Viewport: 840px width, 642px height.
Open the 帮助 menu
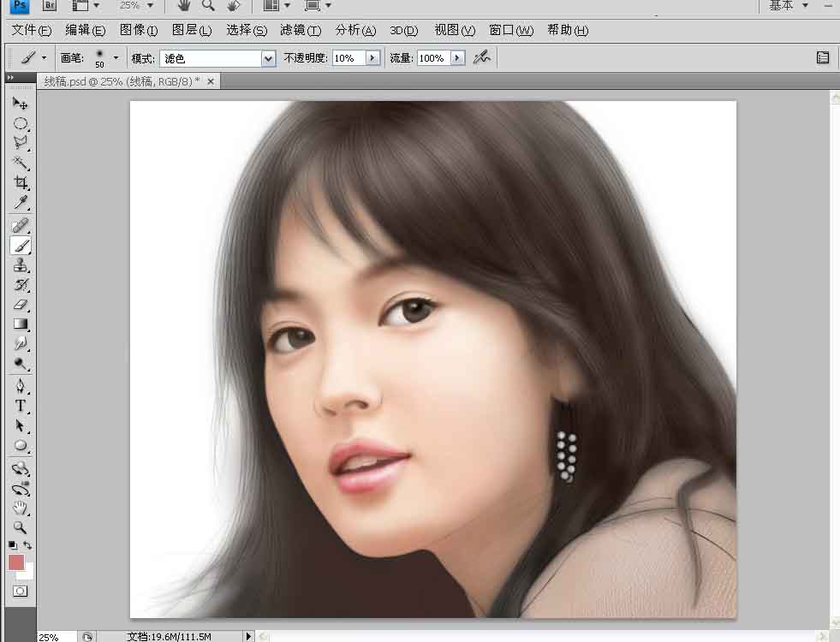568,30
